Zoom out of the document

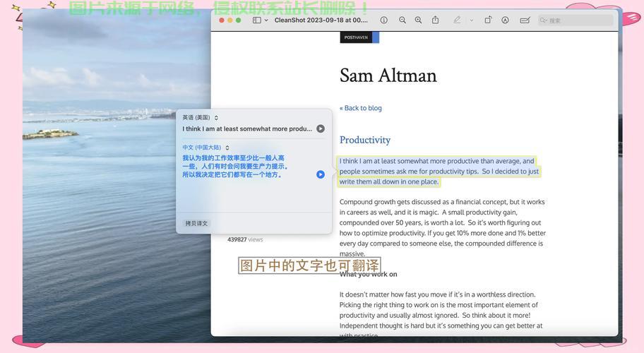[402, 20]
